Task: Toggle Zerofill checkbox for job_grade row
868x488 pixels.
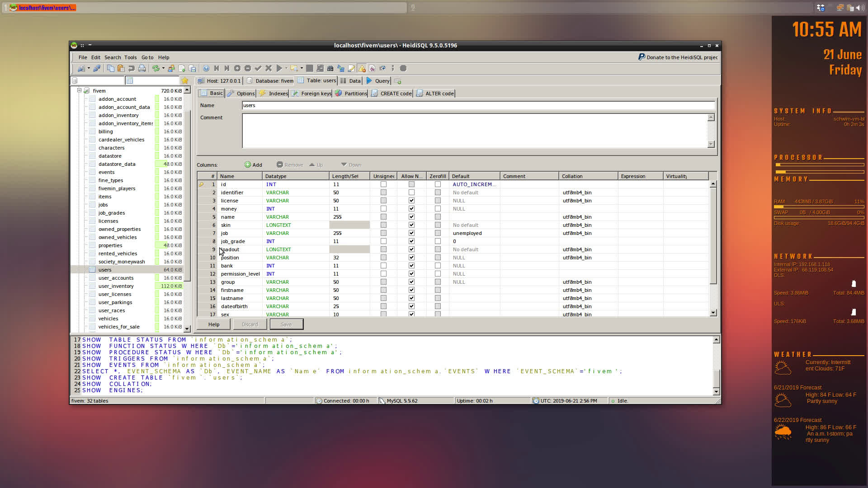Action: 438,241
